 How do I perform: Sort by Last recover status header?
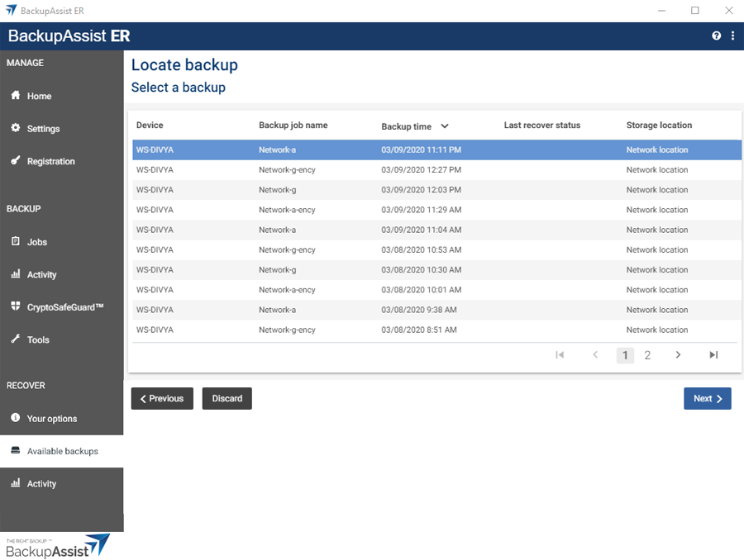(541, 126)
